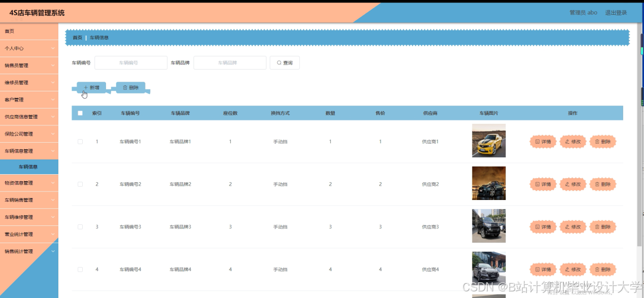Click the 车辆品牌 column header
The height and width of the screenshot is (298, 644).
[180, 113]
